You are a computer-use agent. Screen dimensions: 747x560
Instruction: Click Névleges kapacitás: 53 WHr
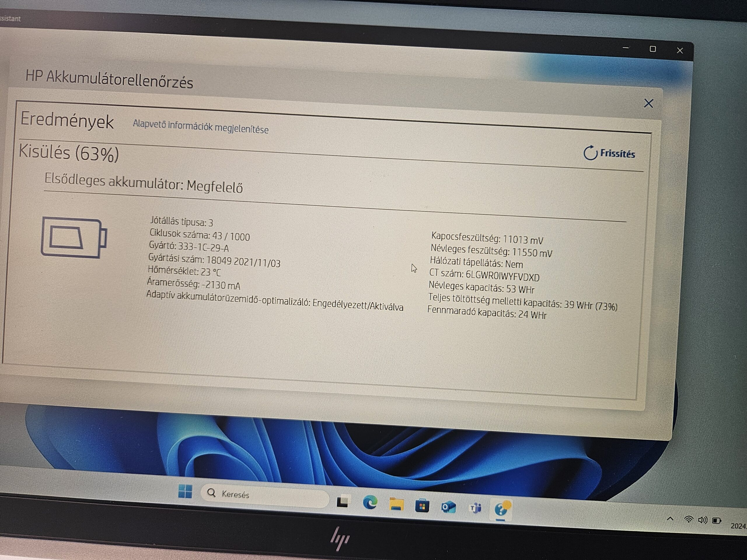[481, 287]
